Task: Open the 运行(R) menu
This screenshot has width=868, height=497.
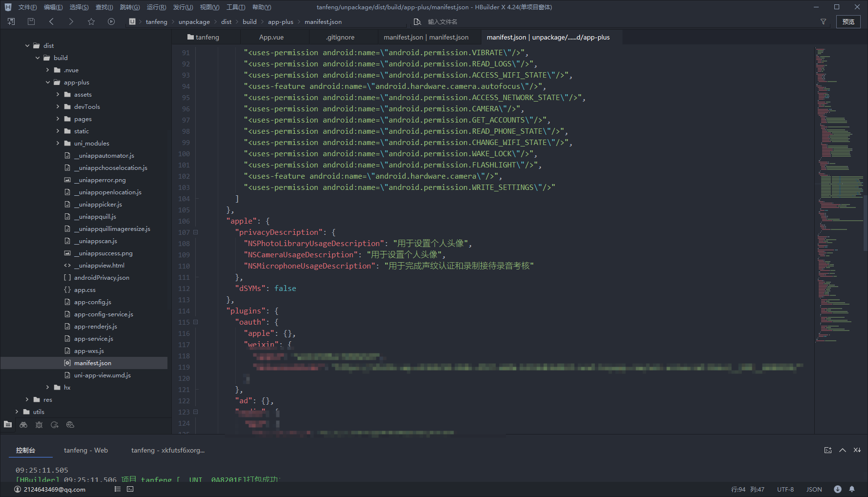Action: [x=156, y=7]
